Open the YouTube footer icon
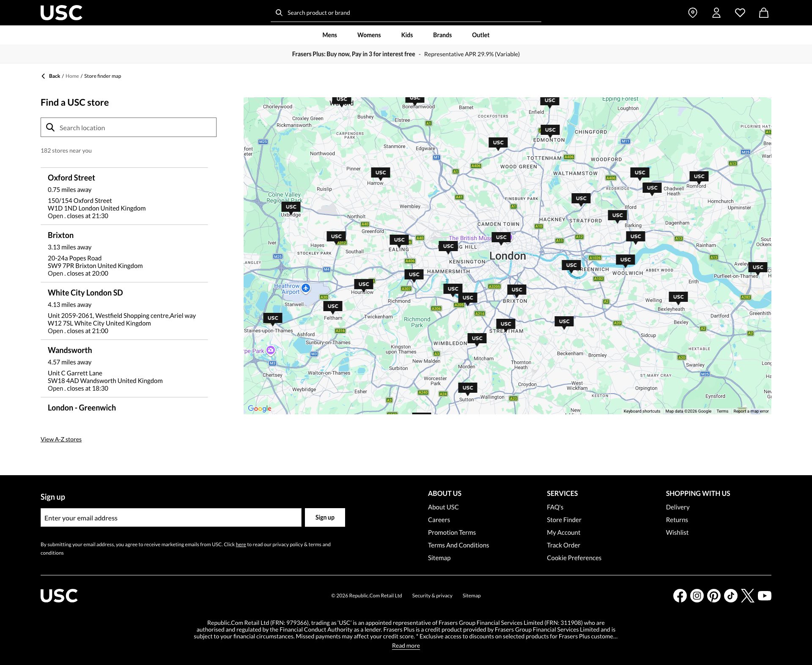The height and width of the screenshot is (665, 812). 764,595
